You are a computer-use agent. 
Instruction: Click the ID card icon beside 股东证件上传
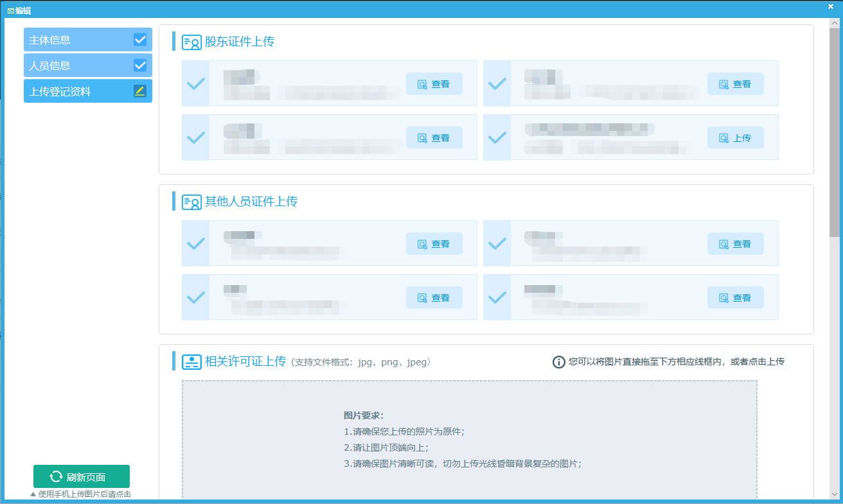[x=191, y=42]
